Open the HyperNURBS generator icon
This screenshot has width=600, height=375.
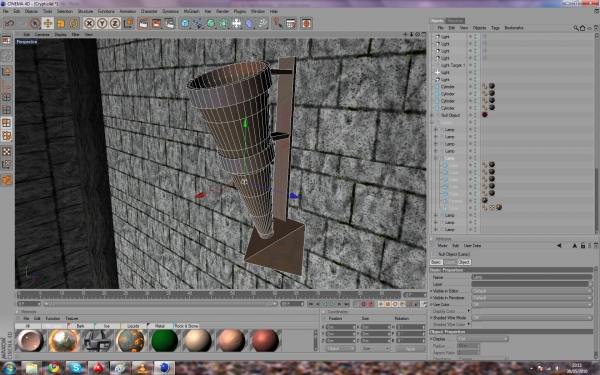(211, 24)
